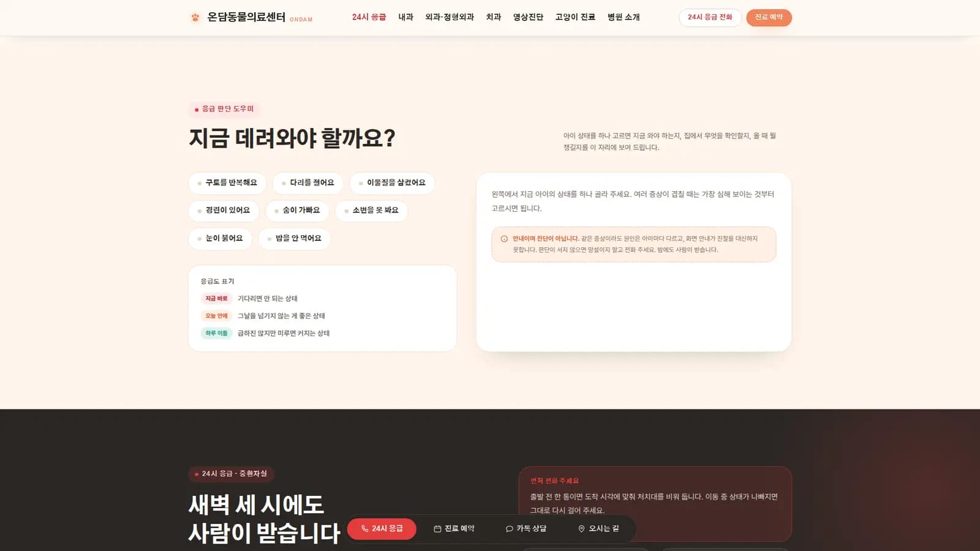The height and width of the screenshot is (551, 980).
Task: Open the 영상진단 menu item
Action: point(528,17)
